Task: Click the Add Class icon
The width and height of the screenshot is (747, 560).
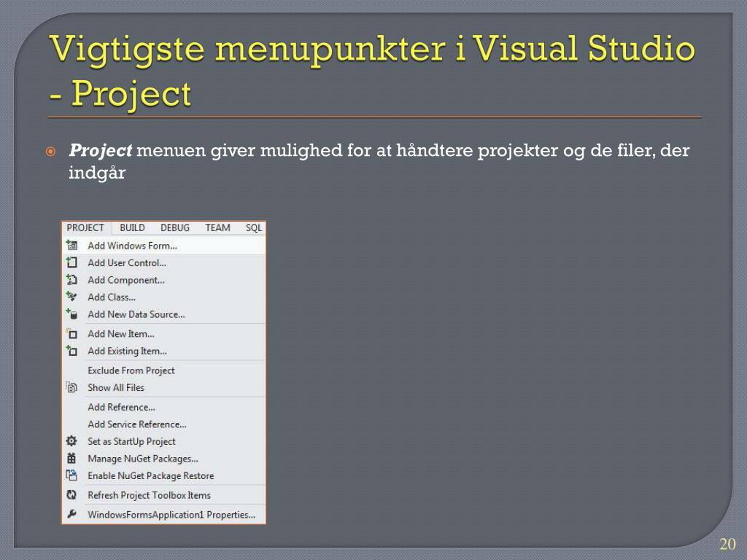Action: [71, 297]
